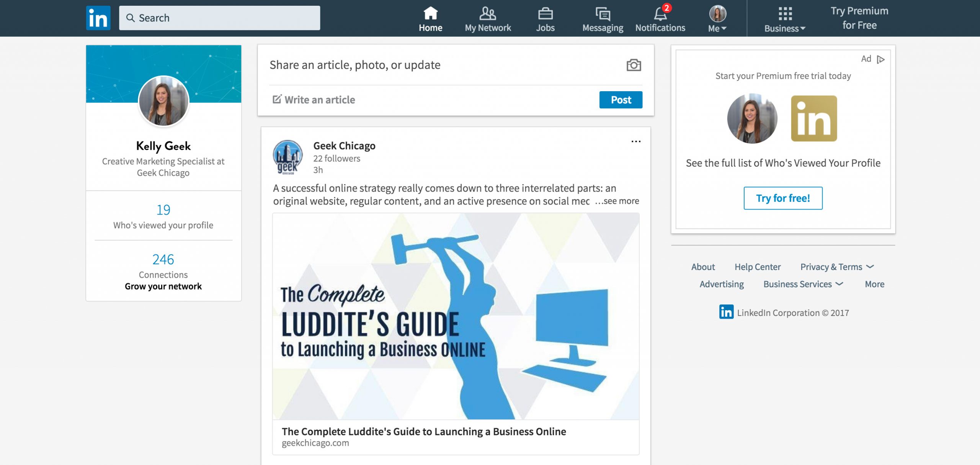Click the Try for free! button
Image resolution: width=980 pixels, height=465 pixels.
tap(783, 198)
